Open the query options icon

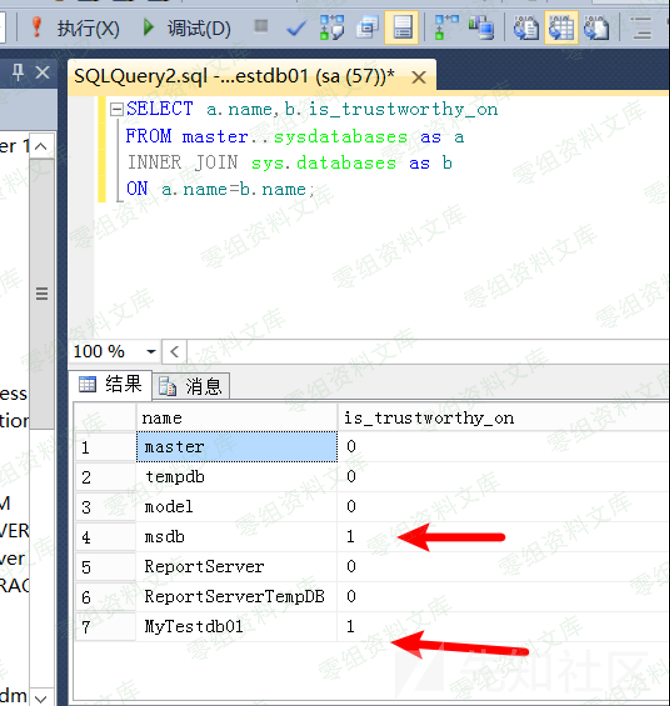(x=367, y=28)
